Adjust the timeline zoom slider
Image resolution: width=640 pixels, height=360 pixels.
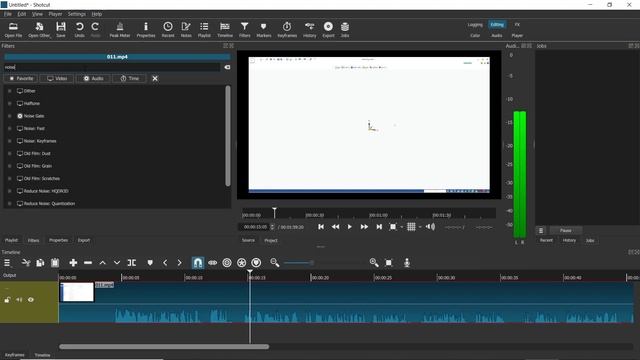[312, 263]
